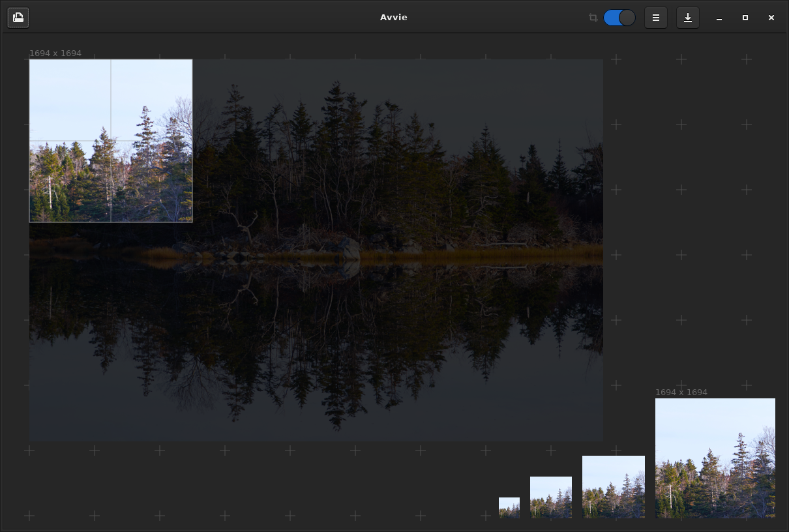Open the hamburger menu
Viewport: 789px width, 532px height.
pyautogui.click(x=656, y=18)
